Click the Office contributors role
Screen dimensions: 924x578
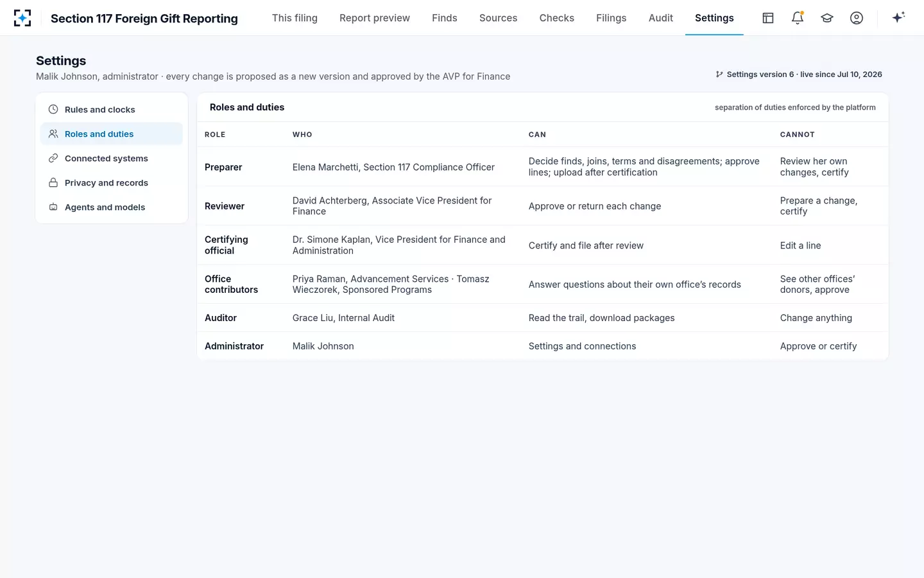pos(231,285)
